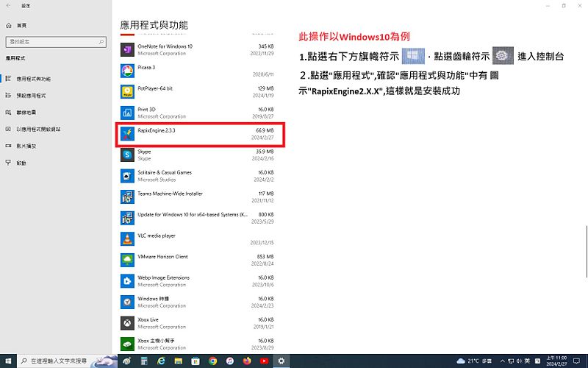Image resolution: width=588 pixels, height=368 pixels.
Task: Click the Settings gear taskbar icon
Action: click(x=282, y=361)
